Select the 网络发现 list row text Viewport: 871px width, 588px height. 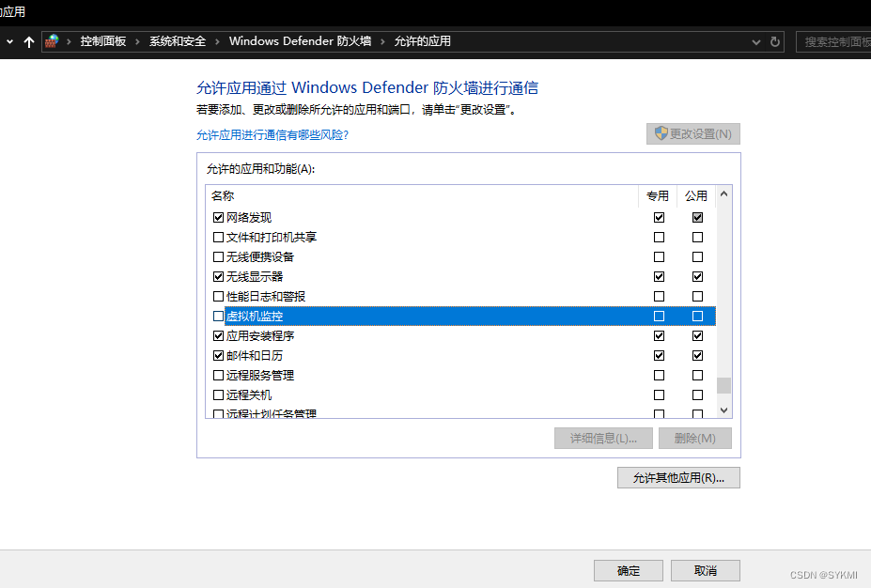(x=249, y=218)
